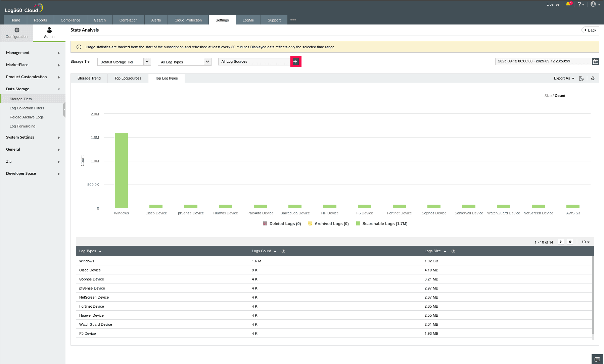Expand the System Settings section
Screen dimensions: 604x364
(x=33, y=137)
